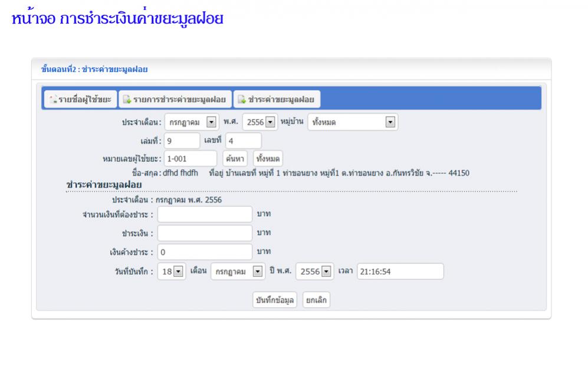Focus the หมายเลขผู้ใช้ขยะ field with 1-001

(x=190, y=158)
